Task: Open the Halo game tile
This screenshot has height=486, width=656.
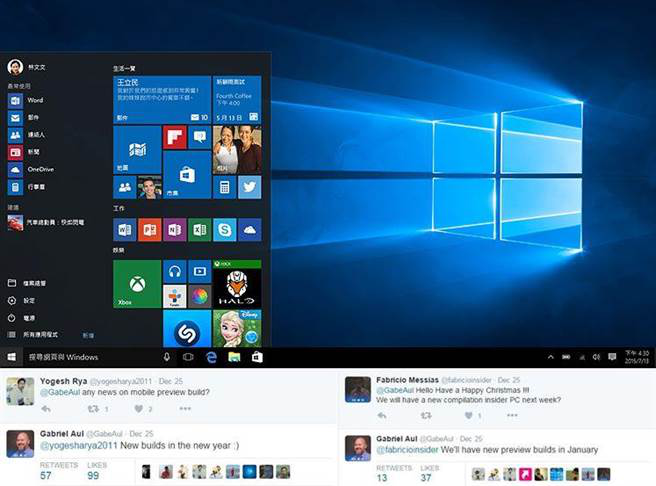Action: click(x=237, y=284)
